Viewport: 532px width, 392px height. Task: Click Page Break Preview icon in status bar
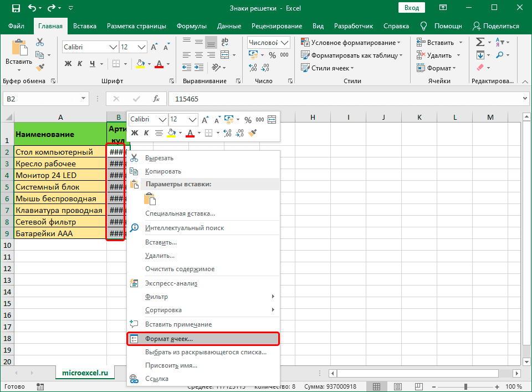[x=419, y=386]
